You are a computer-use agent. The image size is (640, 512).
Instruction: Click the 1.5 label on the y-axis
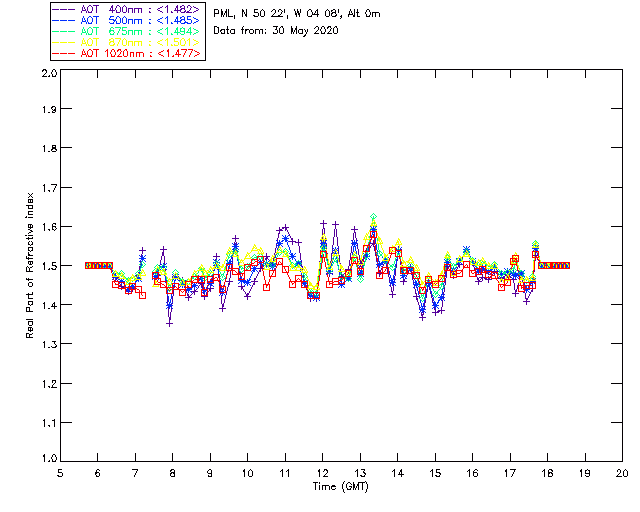(x=49, y=266)
